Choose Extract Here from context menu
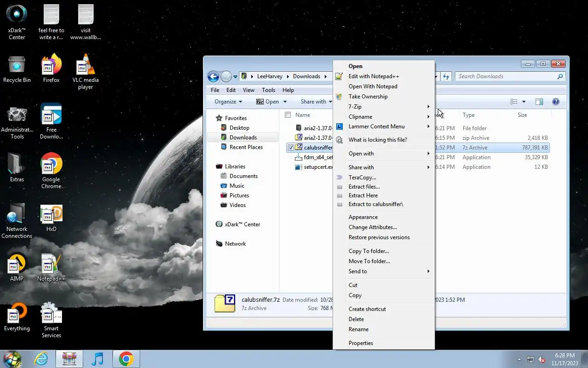The height and width of the screenshot is (368, 588). point(384,195)
